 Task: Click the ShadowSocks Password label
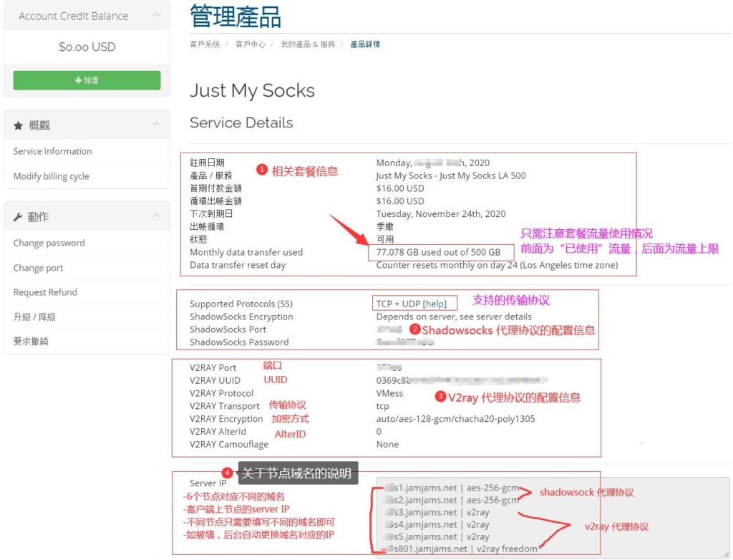point(239,342)
